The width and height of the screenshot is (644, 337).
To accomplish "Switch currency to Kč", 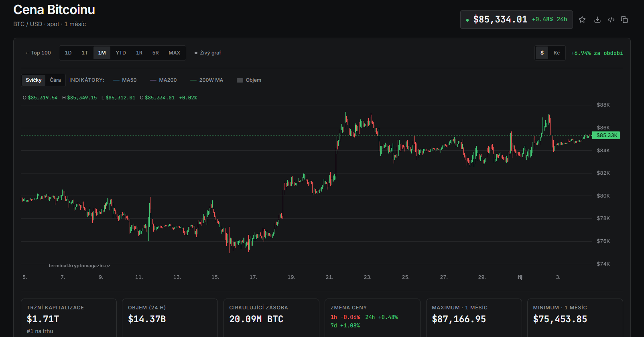I will [557, 53].
